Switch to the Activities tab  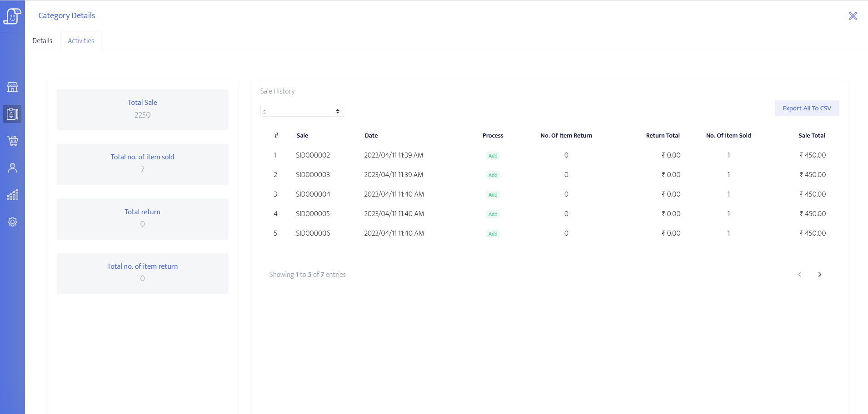pyautogui.click(x=81, y=41)
